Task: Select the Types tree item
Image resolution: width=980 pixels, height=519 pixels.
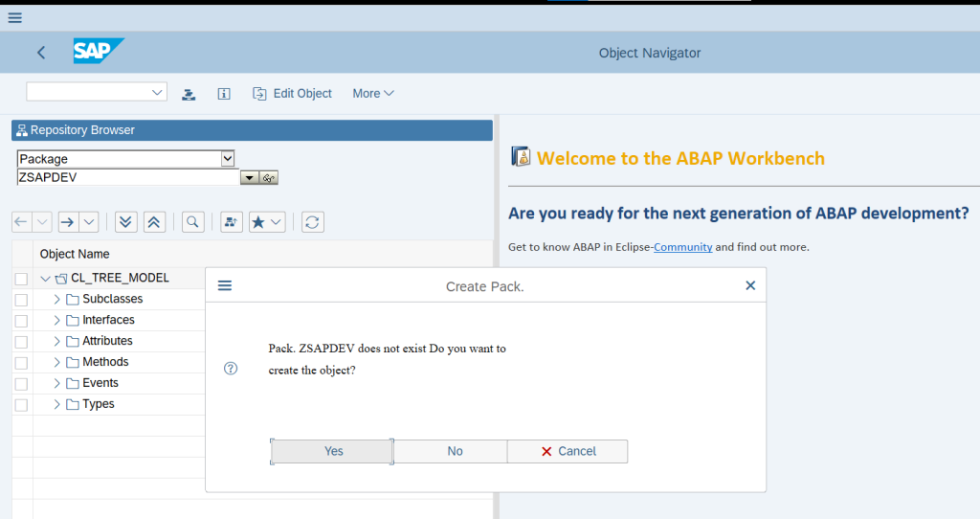Action: [x=99, y=404]
